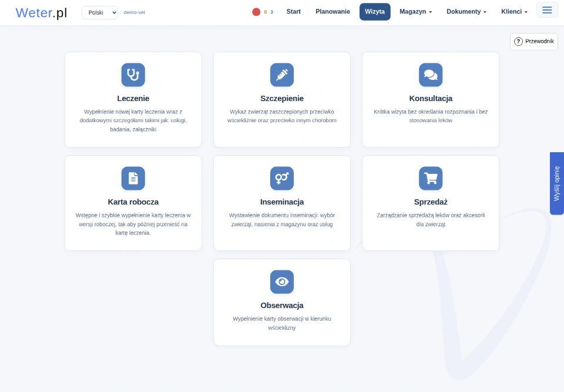Open the Polski language dropdown
Viewport: 564px width, 392px height.
coord(100,12)
